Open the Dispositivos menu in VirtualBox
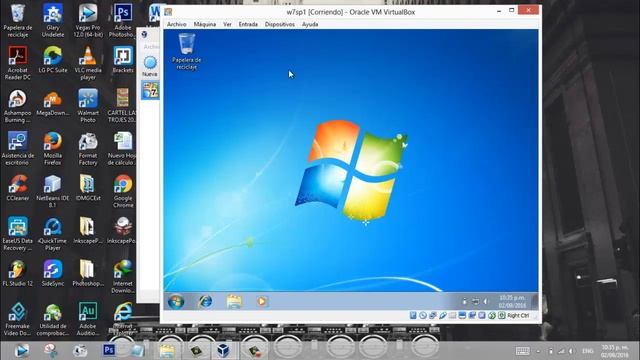640x360 pixels. pyautogui.click(x=280, y=24)
